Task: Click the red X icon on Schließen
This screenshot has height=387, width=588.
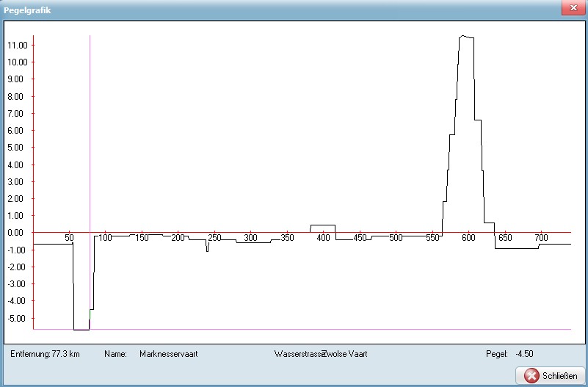Action: click(532, 375)
